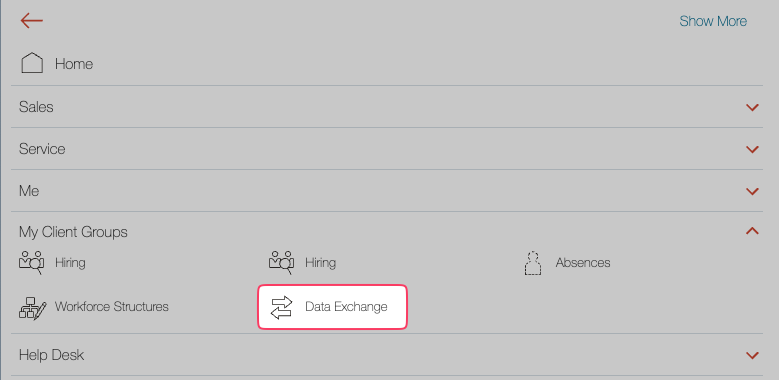Open Hiring icon above Workforce Structures

[x=32, y=262]
